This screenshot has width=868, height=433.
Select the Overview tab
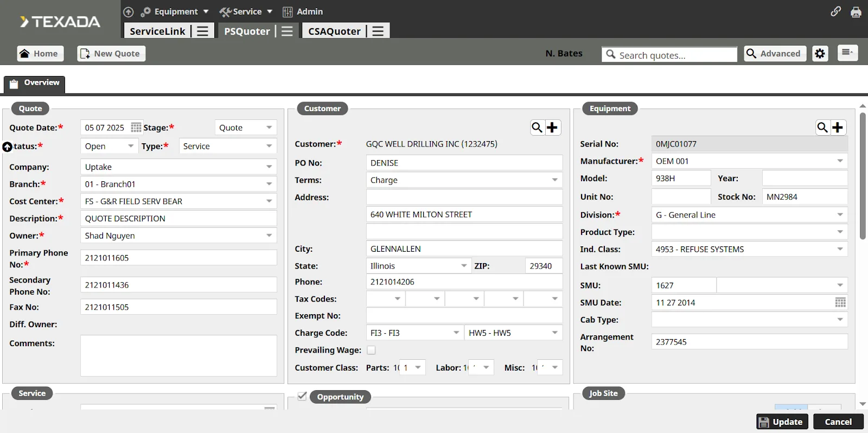[x=35, y=84]
